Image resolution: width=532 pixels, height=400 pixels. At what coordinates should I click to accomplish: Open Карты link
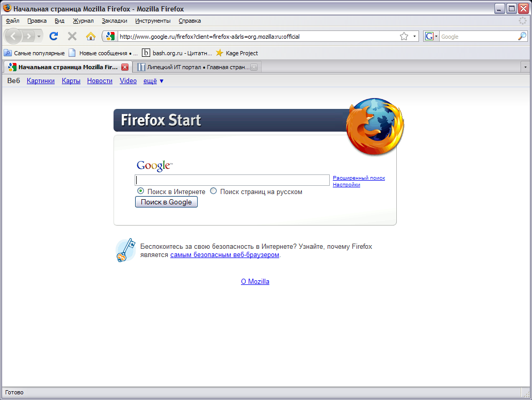pos(71,81)
